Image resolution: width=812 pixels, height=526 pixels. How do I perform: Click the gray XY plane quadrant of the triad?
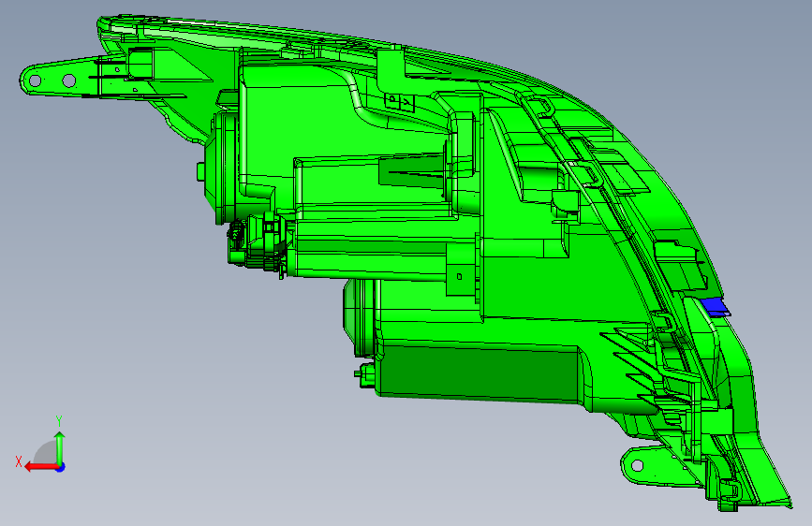46,454
